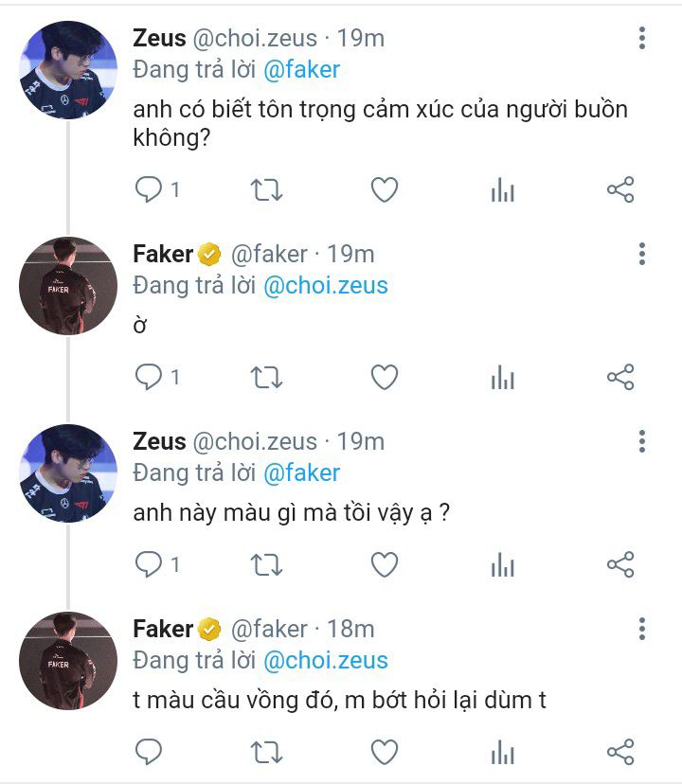Retweet Zeus's tweet about respecting feelings
This screenshot has width=682, height=784.
point(266,190)
